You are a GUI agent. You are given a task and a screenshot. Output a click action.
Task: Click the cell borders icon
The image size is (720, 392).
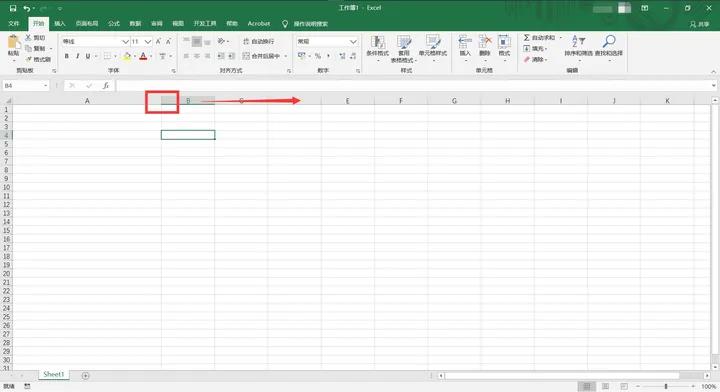pyautogui.click(x=107, y=56)
